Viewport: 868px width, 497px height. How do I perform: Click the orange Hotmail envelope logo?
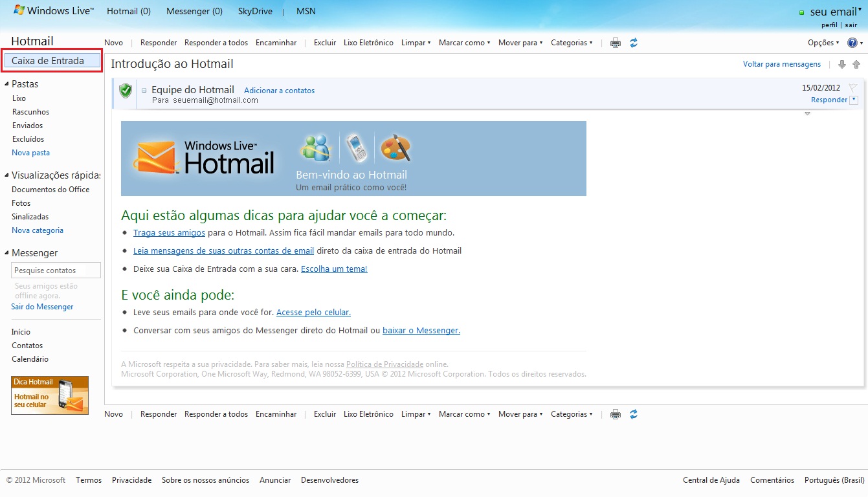coord(155,158)
